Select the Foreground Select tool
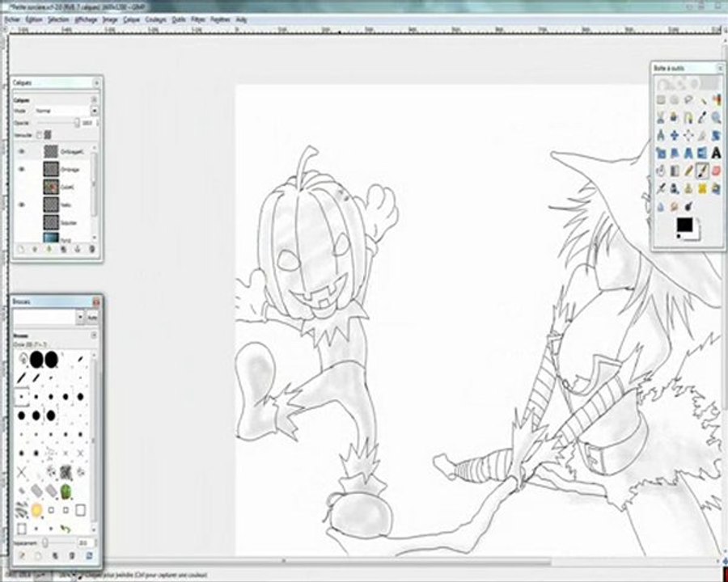Screen dimensions: 728x582 click(675, 117)
